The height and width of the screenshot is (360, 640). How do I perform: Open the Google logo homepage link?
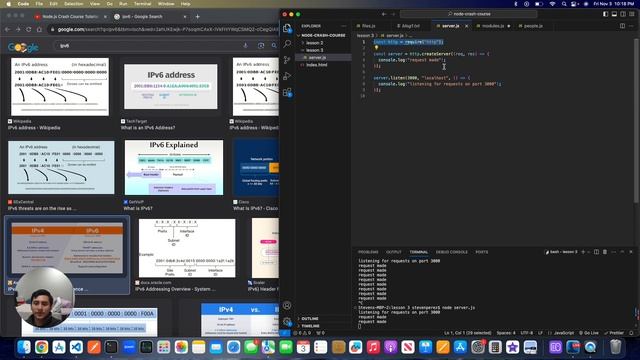point(23,47)
